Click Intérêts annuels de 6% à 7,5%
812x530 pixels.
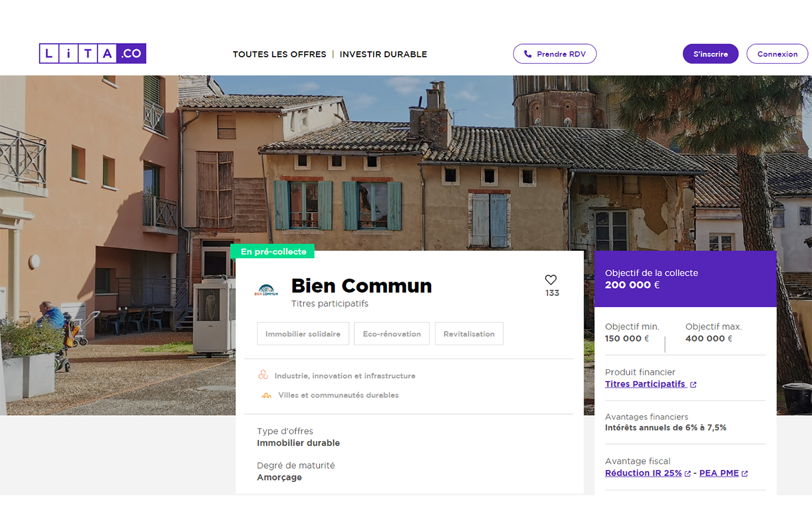[665, 428]
